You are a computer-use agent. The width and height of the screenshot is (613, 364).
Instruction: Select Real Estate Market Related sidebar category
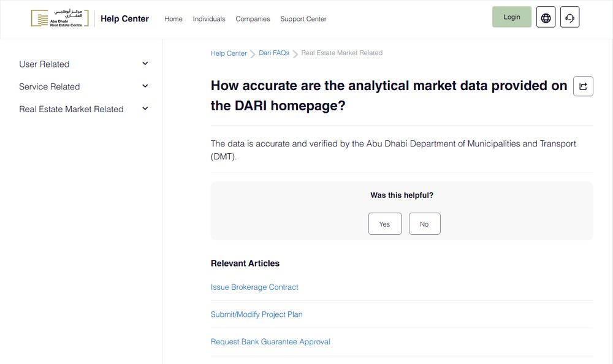click(71, 109)
